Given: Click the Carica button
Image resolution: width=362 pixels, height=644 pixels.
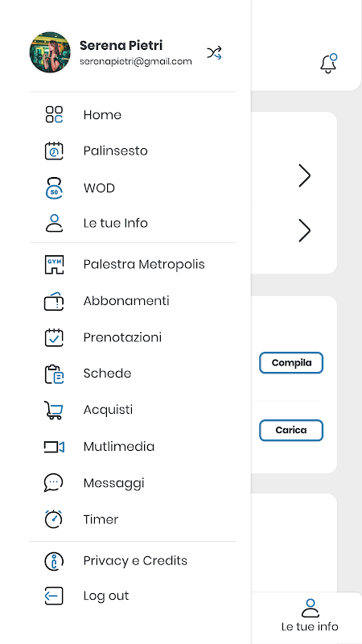Looking at the screenshot, I should pyautogui.click(x=291, y=431).
